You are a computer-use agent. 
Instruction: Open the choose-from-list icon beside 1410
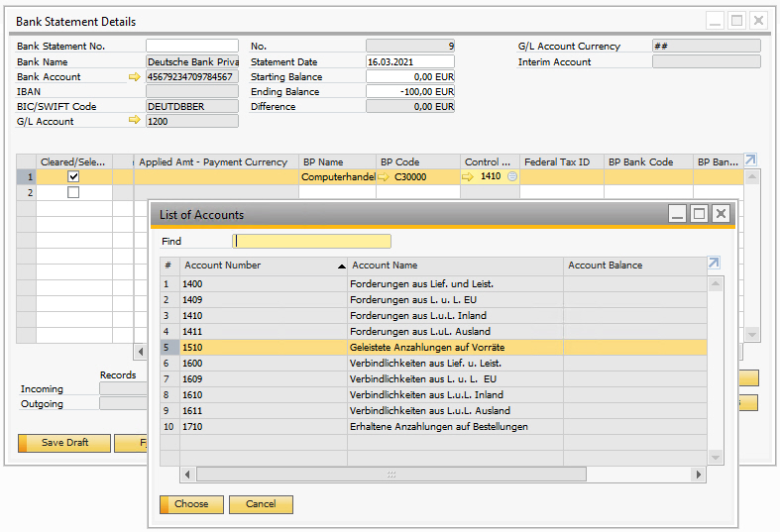click(512, 176)
